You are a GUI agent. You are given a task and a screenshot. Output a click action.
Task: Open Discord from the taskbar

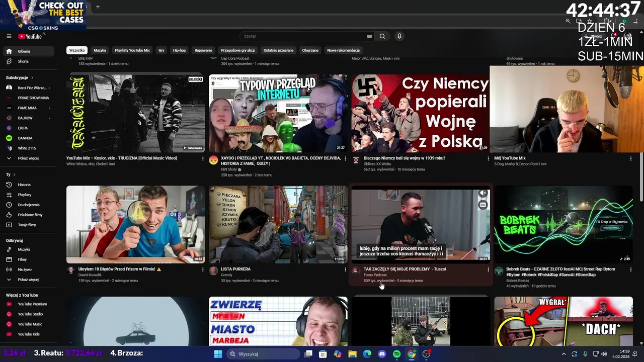point(382,354)
